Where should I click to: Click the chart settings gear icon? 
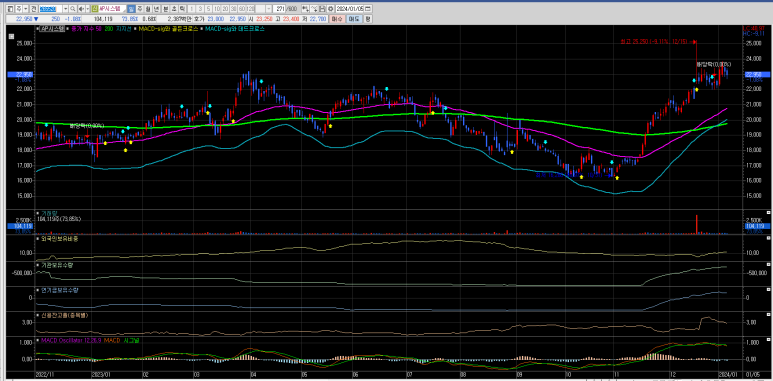coord(330,9)
